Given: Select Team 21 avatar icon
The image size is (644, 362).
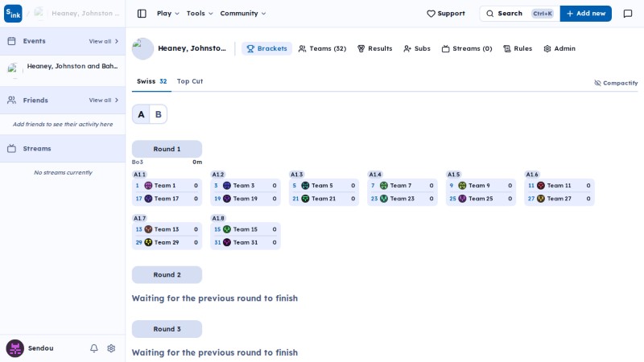Looking at the screenshot, I should (x=305, y=199).
